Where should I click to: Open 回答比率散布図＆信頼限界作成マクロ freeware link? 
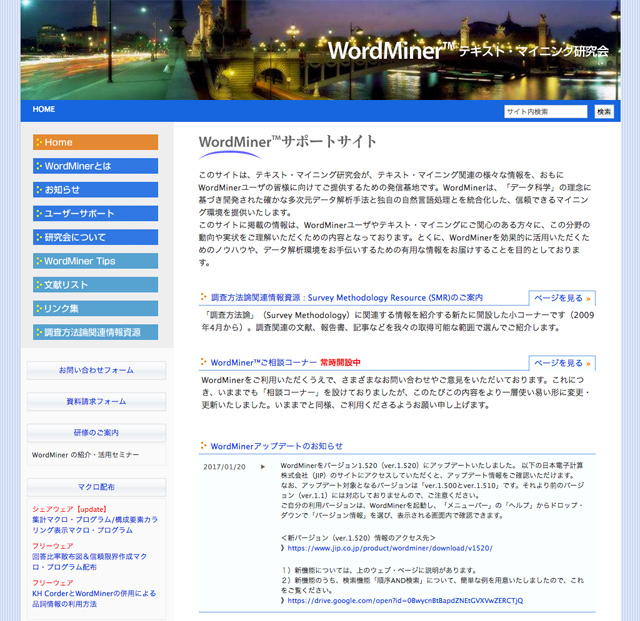(x=89, y=561)
